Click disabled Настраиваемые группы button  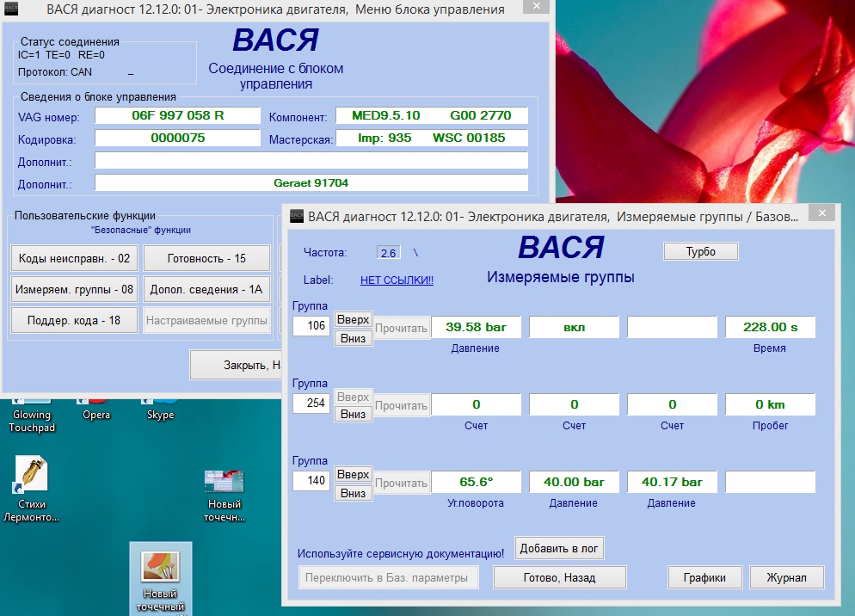pos(206,320)
